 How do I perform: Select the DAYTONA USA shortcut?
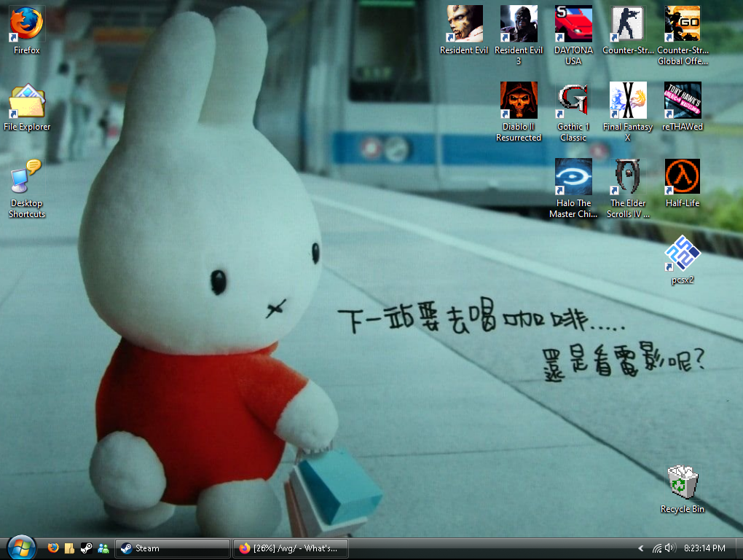coord(573,35)
